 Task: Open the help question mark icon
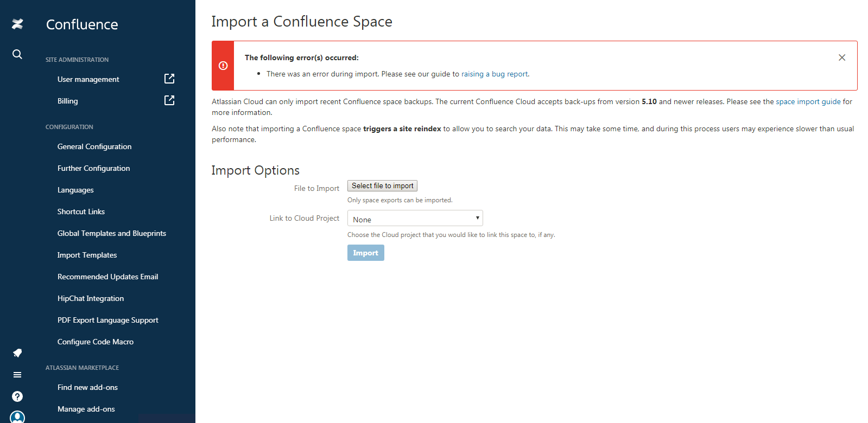pos(17,396)
